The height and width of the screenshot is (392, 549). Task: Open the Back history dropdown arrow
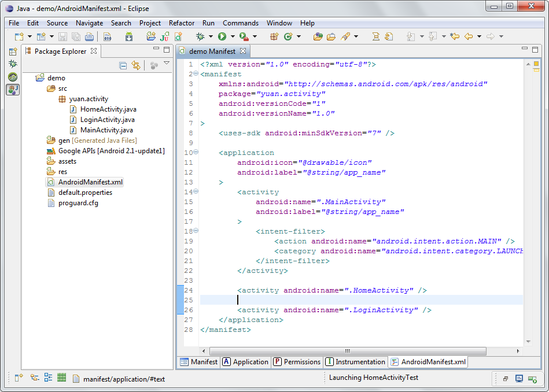(479, 36)
